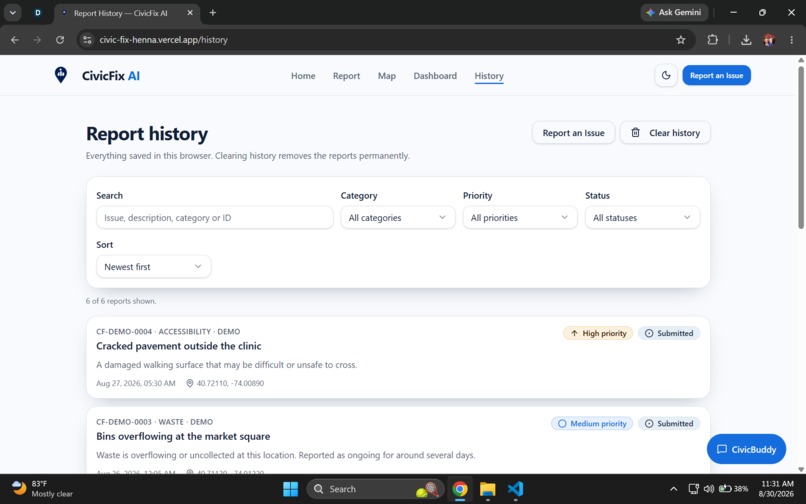The width and height of the screenshot is (806, 504).
Task: Open a new browser tab with plus
Action: tap(213, 13)
